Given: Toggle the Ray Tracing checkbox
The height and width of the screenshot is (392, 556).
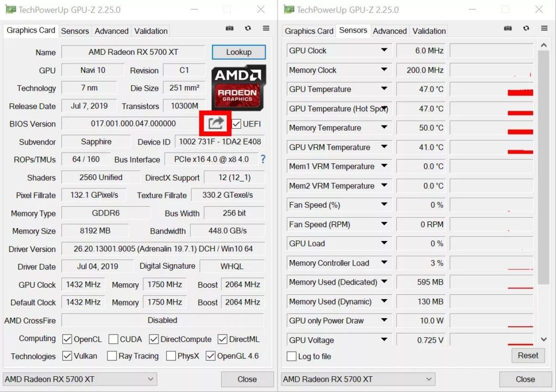Looking at the screenshot, I should tap(112, 356).
